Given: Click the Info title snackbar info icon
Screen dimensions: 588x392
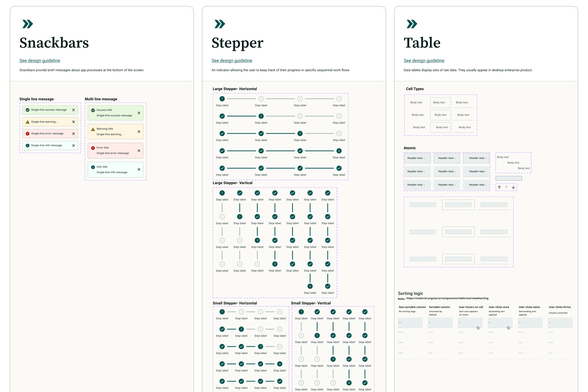Looking at the screenshot, I should (x=93, y=167).
